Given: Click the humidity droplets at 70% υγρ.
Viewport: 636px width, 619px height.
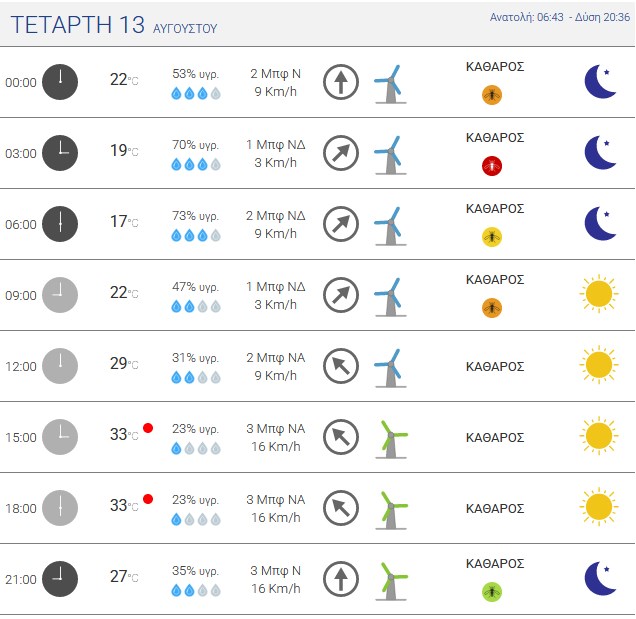Looking at the screenshot, I should [196, 165].
